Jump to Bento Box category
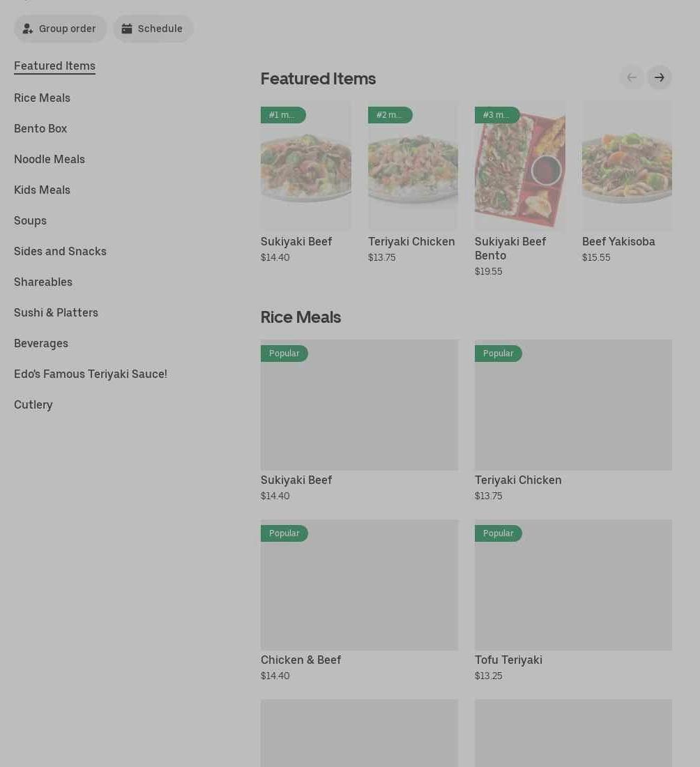Image resolution: width=700 pixels, height=767 pixels. [40, 129]
